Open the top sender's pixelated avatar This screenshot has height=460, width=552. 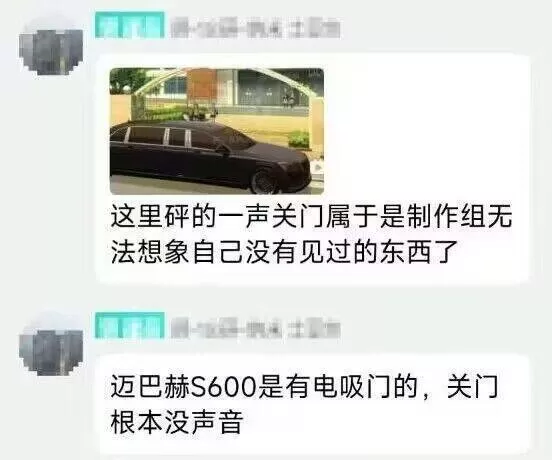click(x=51, y=50)
